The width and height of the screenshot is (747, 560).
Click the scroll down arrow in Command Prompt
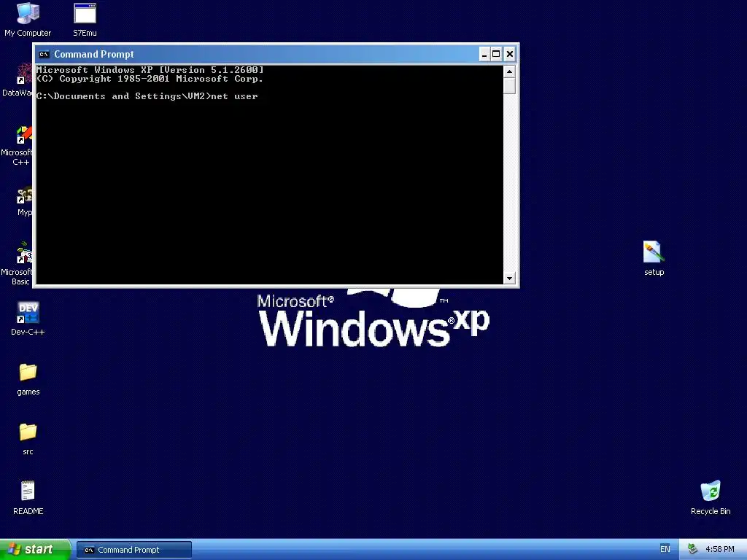click(509, 278)
